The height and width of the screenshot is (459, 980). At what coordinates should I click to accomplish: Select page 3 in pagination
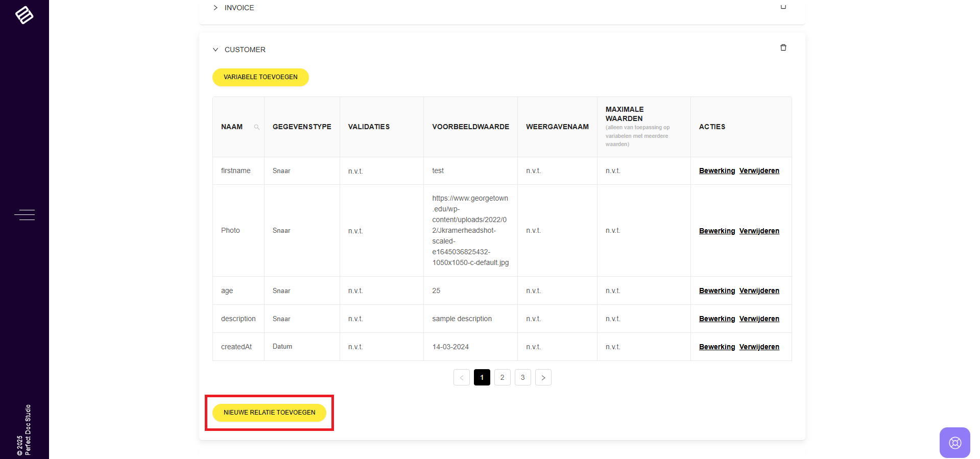click(522, 377)
